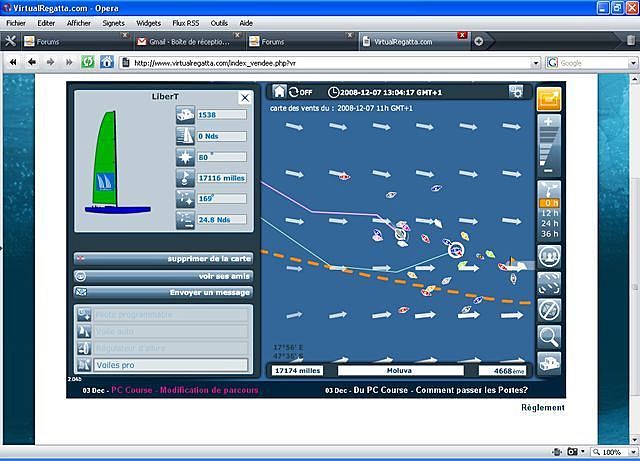Click the Voiles pro sails icon

[x=84, y=364]
